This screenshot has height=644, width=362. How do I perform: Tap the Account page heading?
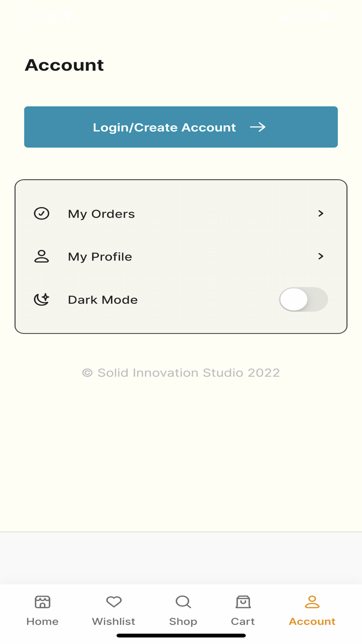pos(64,65)
